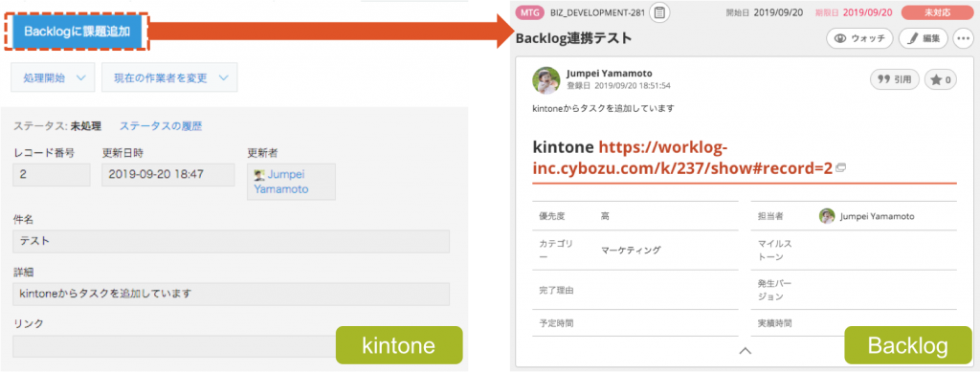980x372 pixels.
Task: Click the 編集 edit button
Action: pos(924,38)
